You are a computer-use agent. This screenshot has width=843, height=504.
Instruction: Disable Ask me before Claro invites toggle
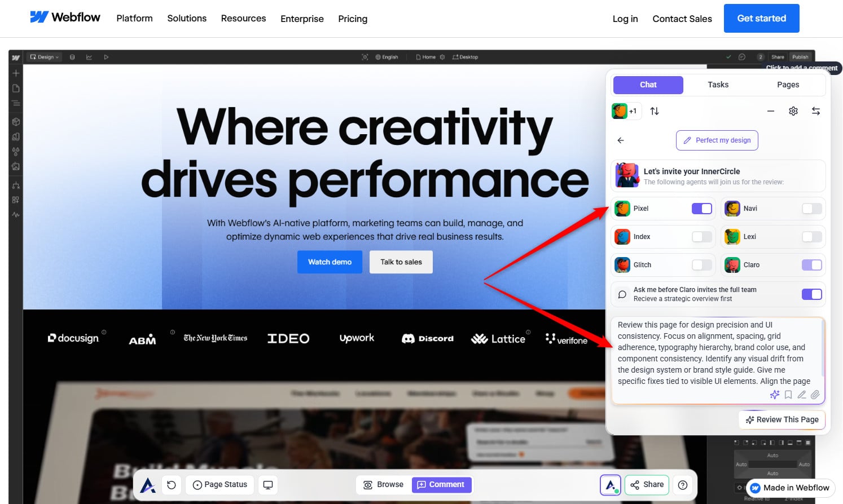click(x=811, y=294)
